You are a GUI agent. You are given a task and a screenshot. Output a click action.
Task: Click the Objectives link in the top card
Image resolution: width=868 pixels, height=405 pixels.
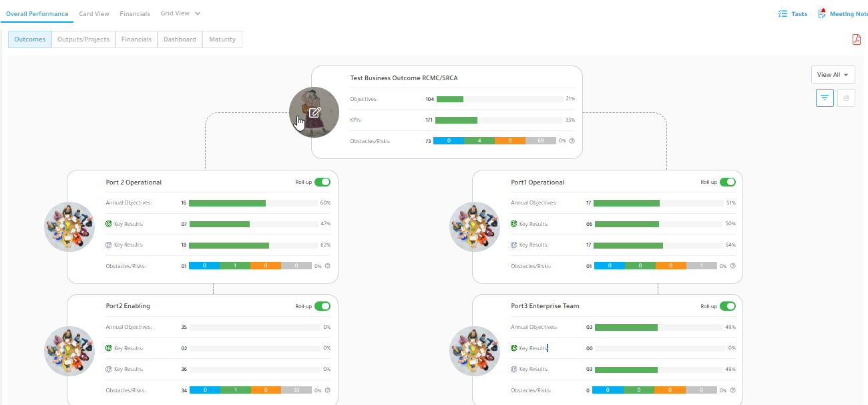[364, 99]
